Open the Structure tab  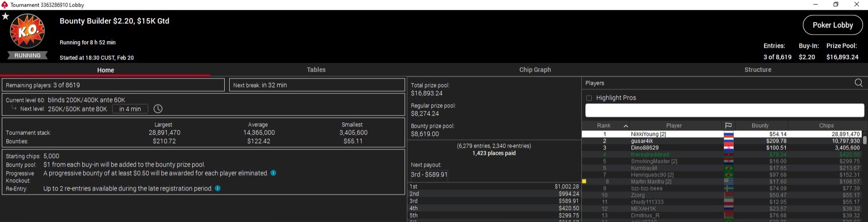point(758,70)
